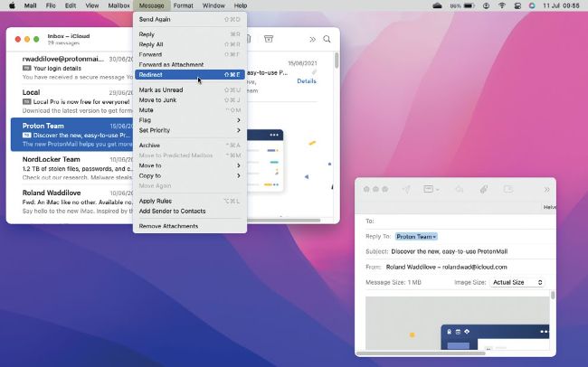Choose Mark as Unread
Image resolution: width=588 pixels, height=367 pixels.
coord(190,90)
